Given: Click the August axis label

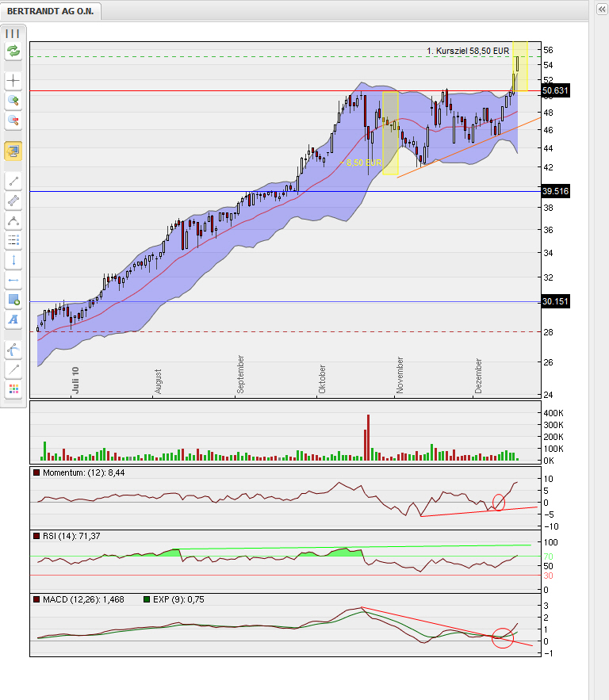Looking at the screenshot, I should pos(158,381).
